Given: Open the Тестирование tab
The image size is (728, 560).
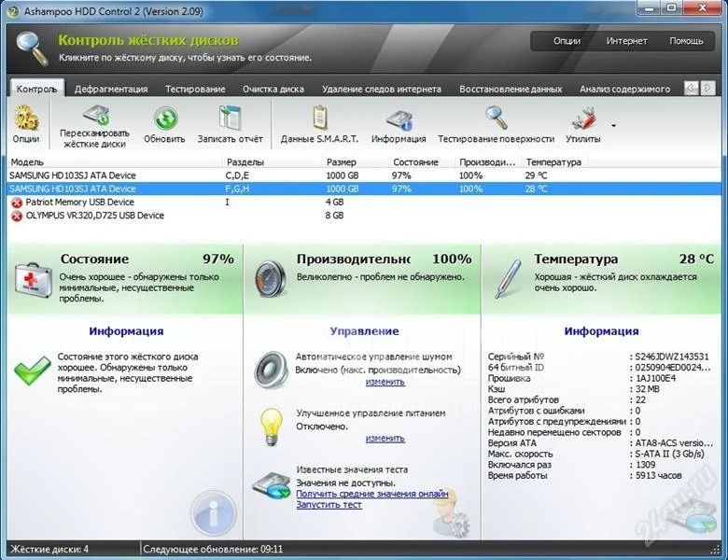Looking at the screenshot, I should [195, 90].
